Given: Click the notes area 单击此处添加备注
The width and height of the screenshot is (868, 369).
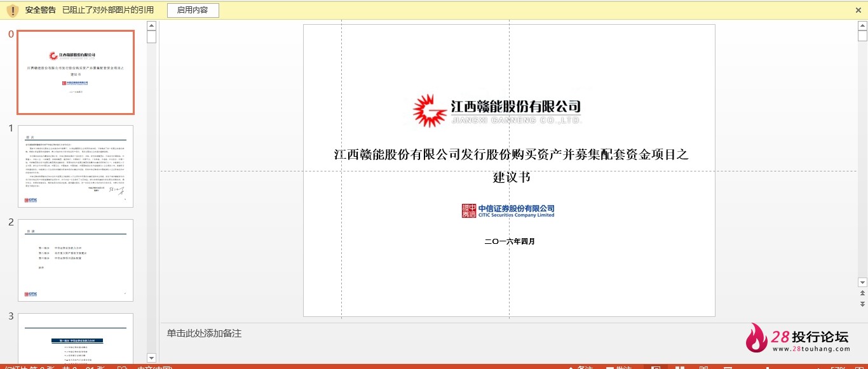Looking at the screenshot, I should click(204, 333).
